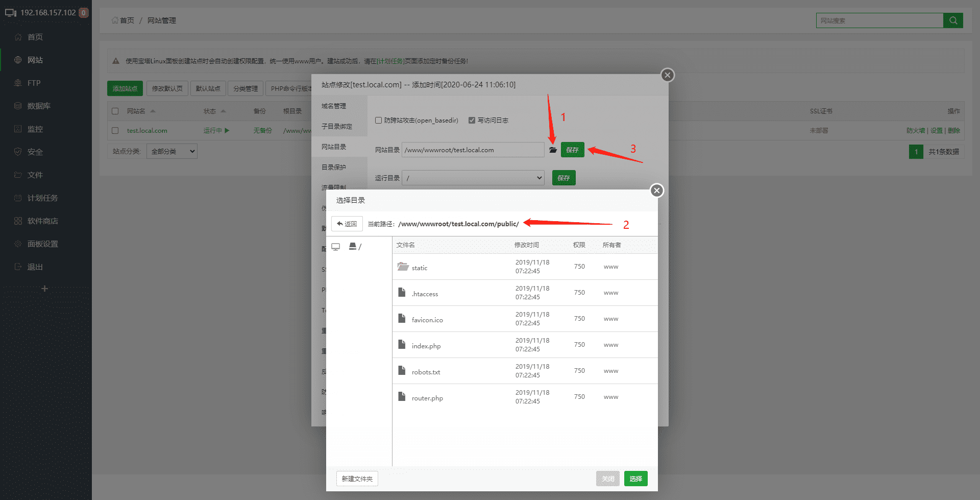
Task: Switch to the 目录保护 tab
Action: tap(339, 167)
